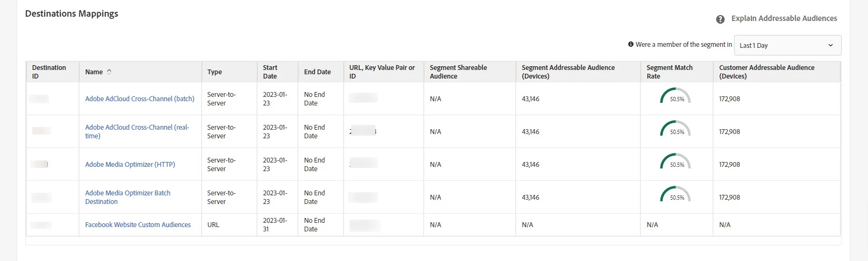Open Adobe AdCloud Cross-Channel (batch) destination
Viewport: 868px width, 261px height.
point(139,99)
